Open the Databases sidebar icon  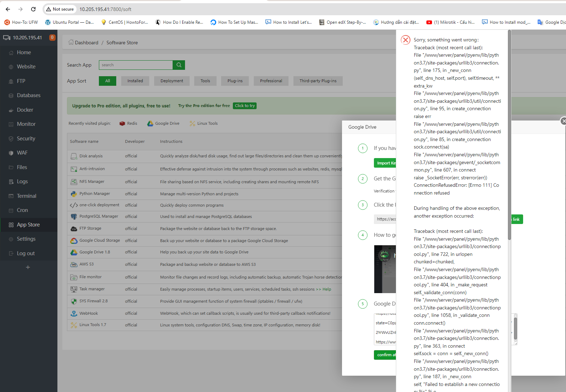click(x=11, y=95)
